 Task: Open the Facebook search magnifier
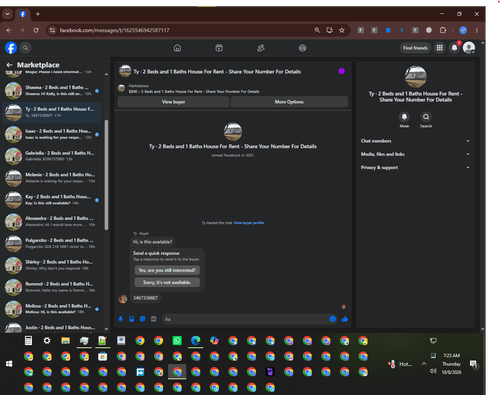point(26,48)
